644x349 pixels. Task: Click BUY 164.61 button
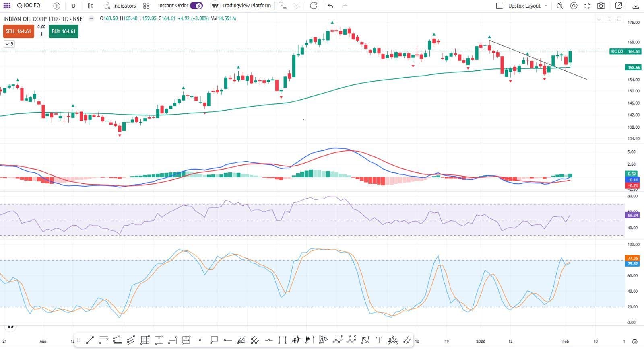[64, 31]
